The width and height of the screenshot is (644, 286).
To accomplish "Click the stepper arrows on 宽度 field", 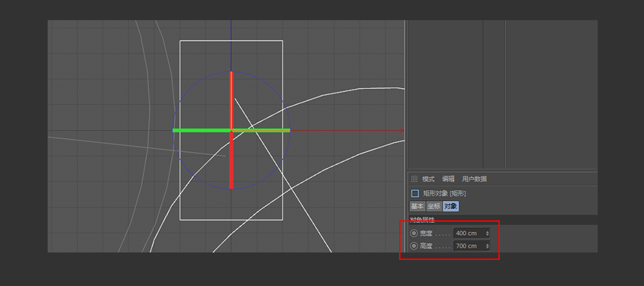I will point(487,233).
